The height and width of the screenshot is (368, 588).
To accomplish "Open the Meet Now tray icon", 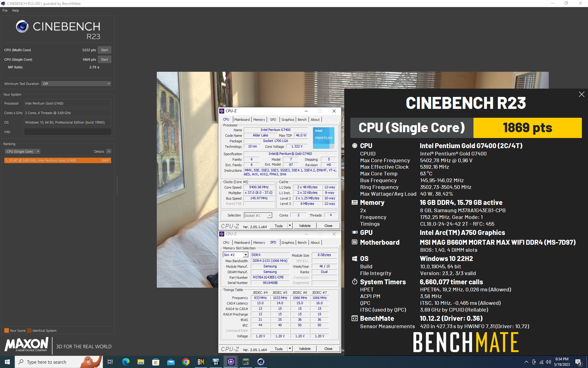I will click(x=534, y=362).
